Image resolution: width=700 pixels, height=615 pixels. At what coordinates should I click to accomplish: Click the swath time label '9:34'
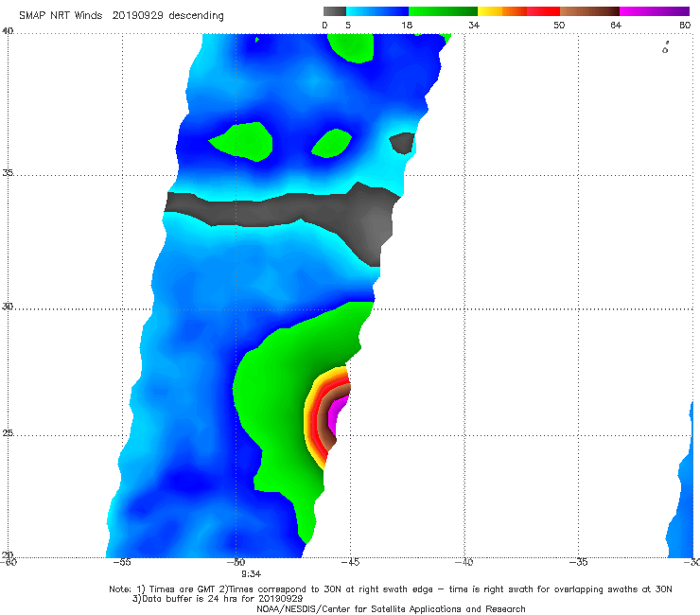pos(252,574)
